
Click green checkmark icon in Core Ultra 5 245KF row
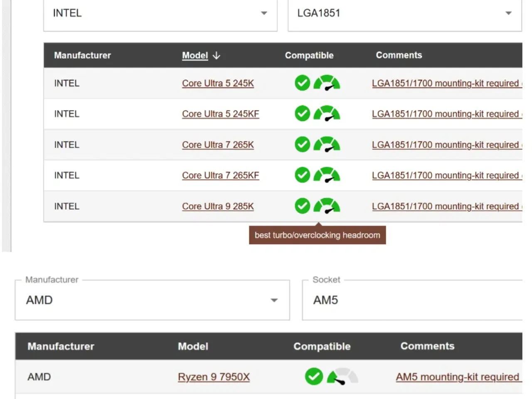pyautogui.click(x=302, y=113)
